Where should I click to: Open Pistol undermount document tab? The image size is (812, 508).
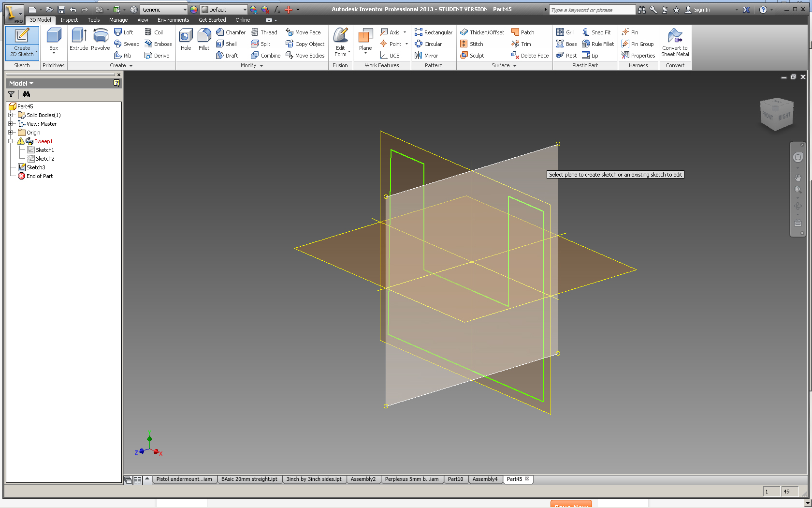[184, 479]
